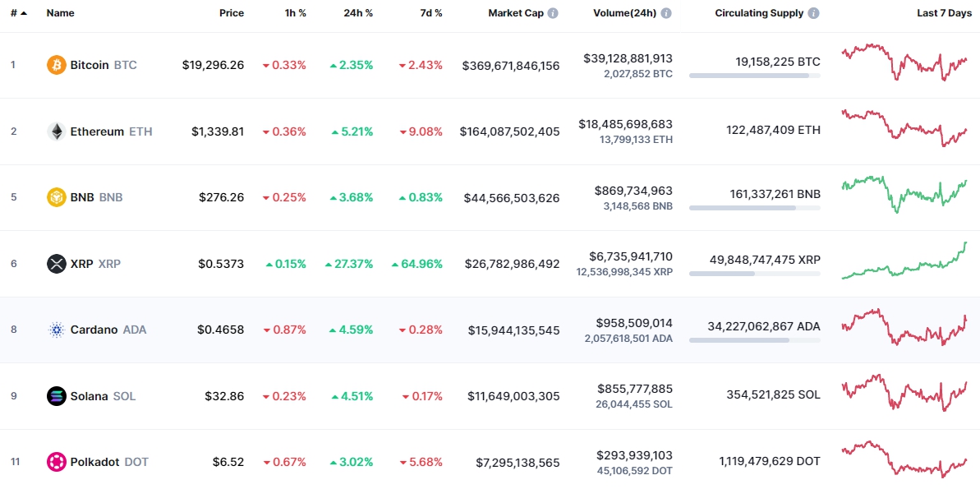Click Cardano 1h change 0.87%

(284, 330)
